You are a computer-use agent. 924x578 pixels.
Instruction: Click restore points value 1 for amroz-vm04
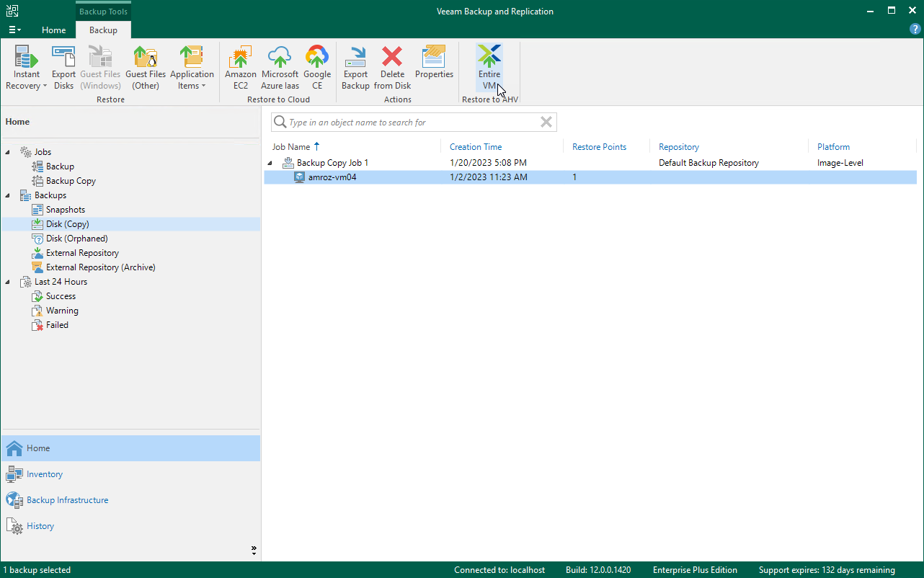point(574,177)
